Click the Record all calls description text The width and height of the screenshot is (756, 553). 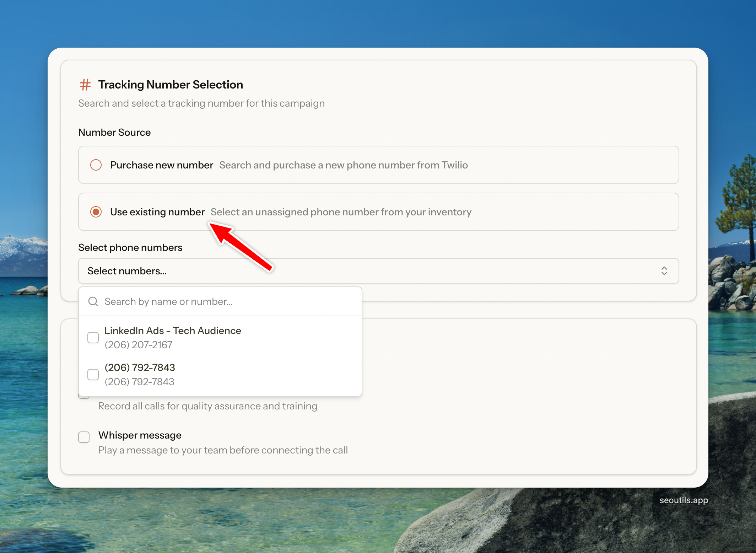point(207,406)
